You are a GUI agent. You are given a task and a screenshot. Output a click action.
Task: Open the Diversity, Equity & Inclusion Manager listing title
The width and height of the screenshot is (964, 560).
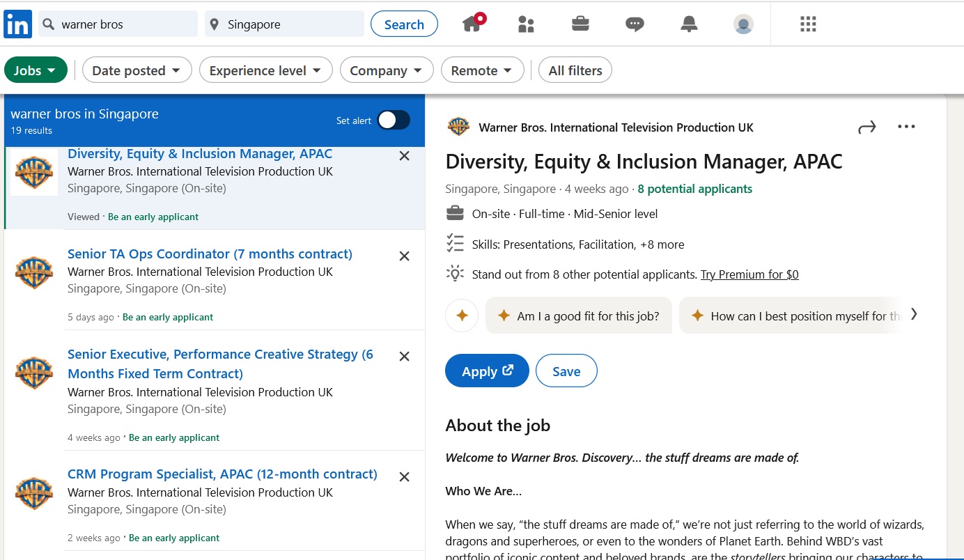[200, 154]
